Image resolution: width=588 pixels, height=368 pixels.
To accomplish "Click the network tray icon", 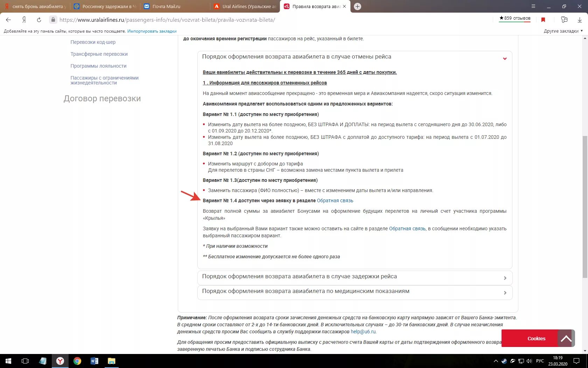I will coord(521,361).
